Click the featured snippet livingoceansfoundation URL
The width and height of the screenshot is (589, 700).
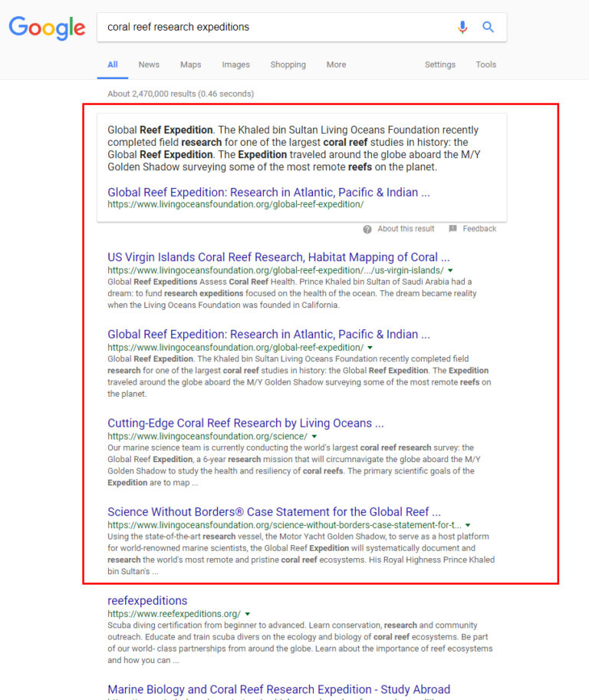[235, 204]
